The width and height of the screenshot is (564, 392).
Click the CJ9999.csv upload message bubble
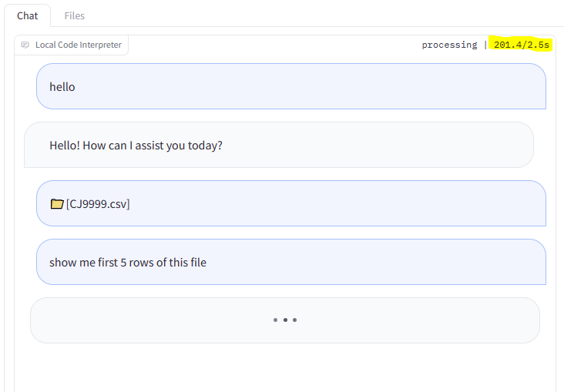[291, 203]
